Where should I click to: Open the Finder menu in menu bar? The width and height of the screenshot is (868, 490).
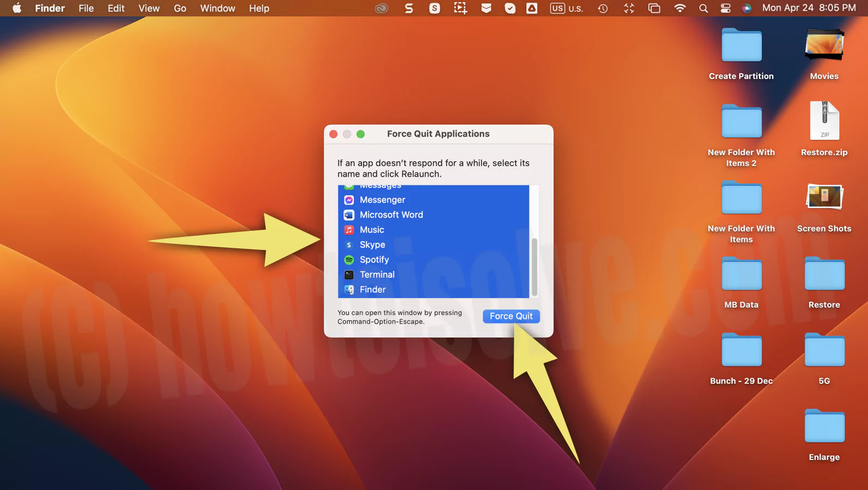[x=50, y=8]
